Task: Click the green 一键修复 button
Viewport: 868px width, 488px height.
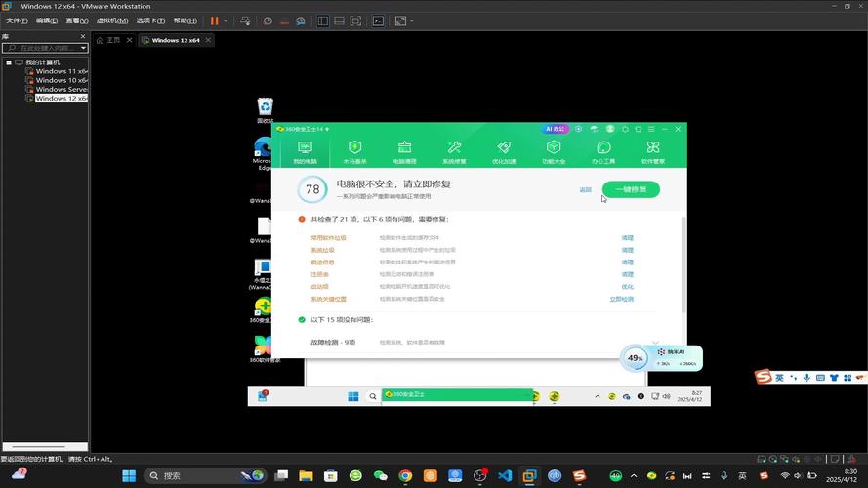Action: tap(631, 189)
